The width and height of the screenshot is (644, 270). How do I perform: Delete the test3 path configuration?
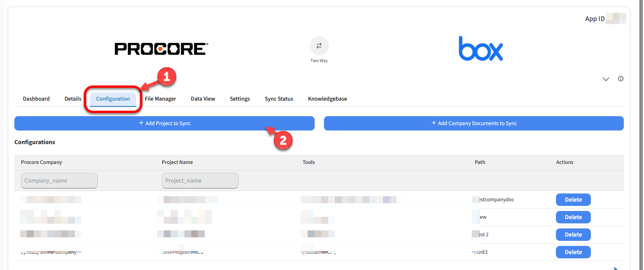[573, 252]
